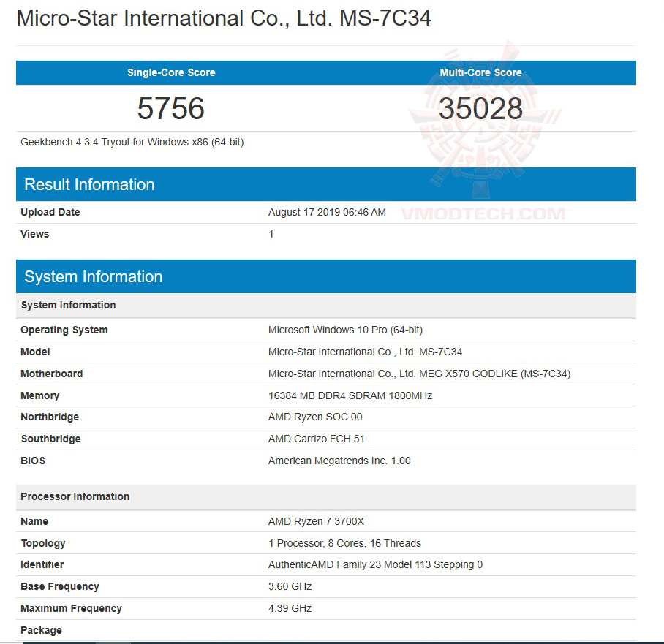The image size is (664, 644).
Task: Select the Model value ending in MS-7C34
Action: [365, 352]
